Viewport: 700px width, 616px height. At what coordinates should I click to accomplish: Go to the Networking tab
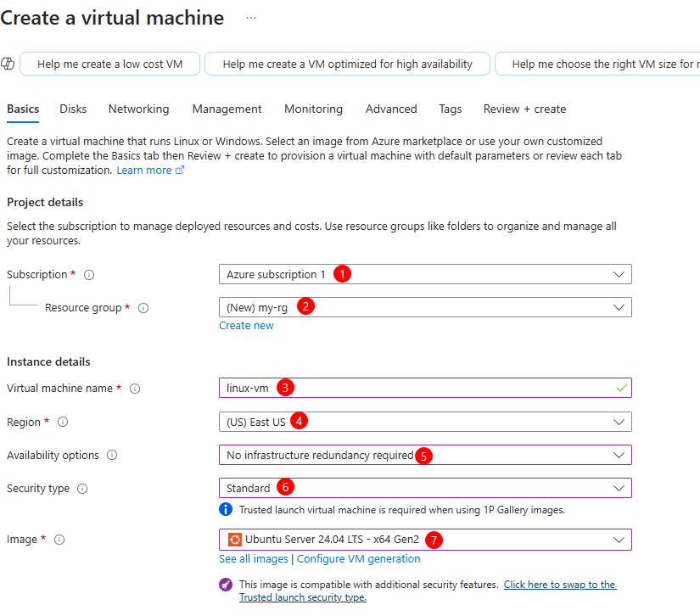coord(139,109)
